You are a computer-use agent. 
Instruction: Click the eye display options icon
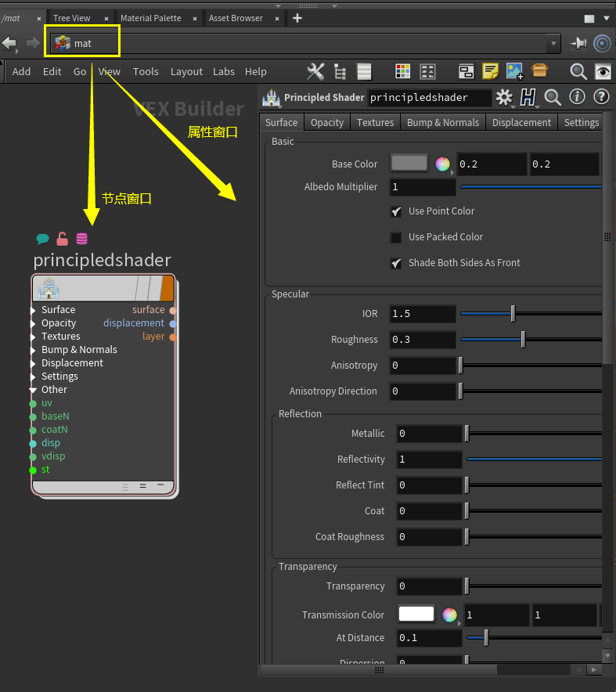(602, 71)
